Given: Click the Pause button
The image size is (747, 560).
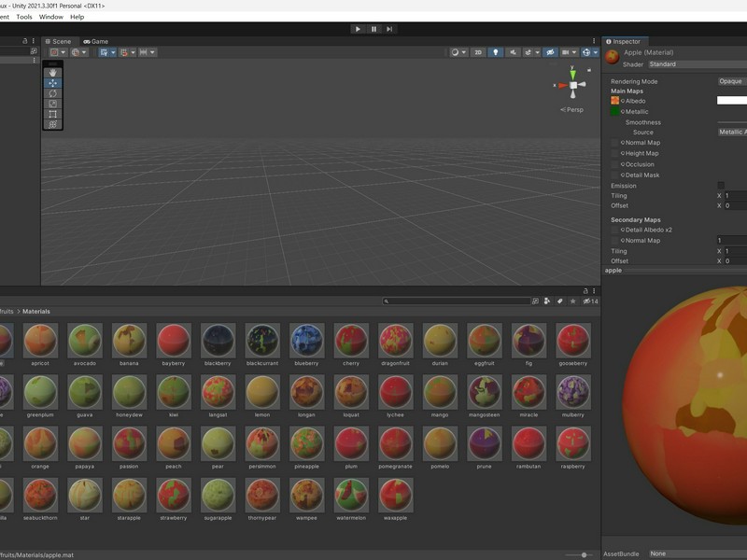Looking at the screenshot, I should 373,29.
